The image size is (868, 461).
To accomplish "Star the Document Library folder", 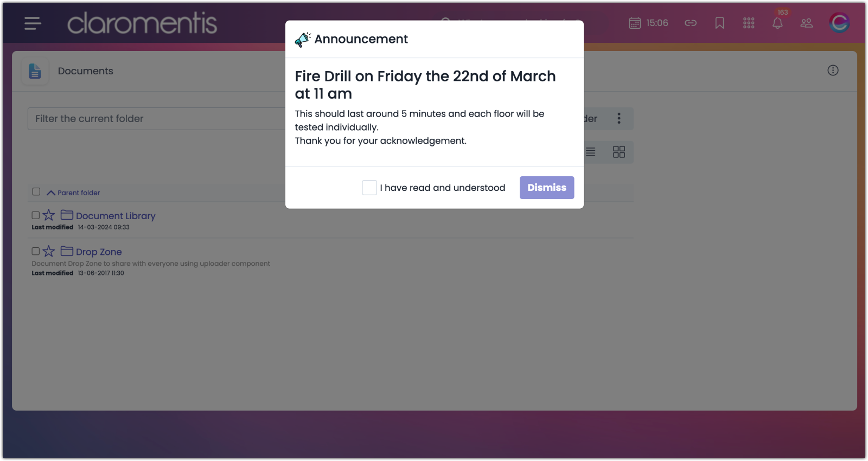I will click(49, 215).
